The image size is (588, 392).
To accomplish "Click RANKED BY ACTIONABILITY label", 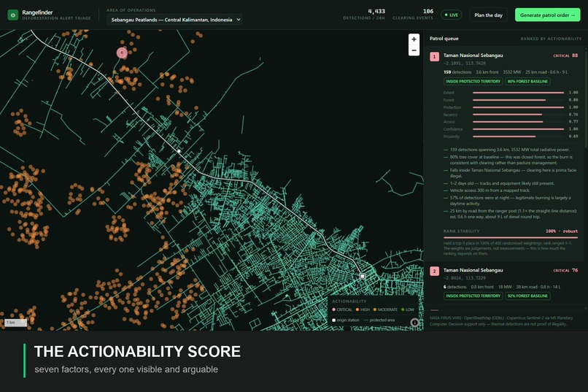I will tap(551, 39).
